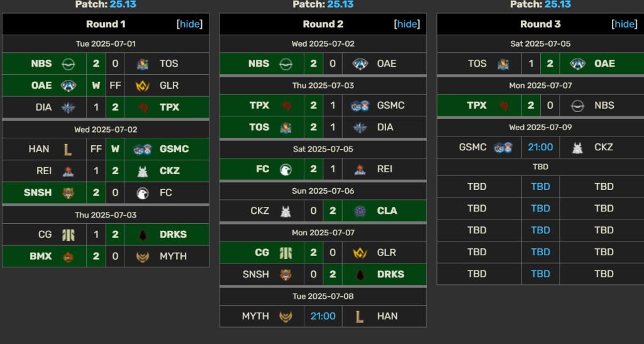This screenshot has height=344, width=644.
Task: Hide the Round 3 match list
Action: point(625,25)
